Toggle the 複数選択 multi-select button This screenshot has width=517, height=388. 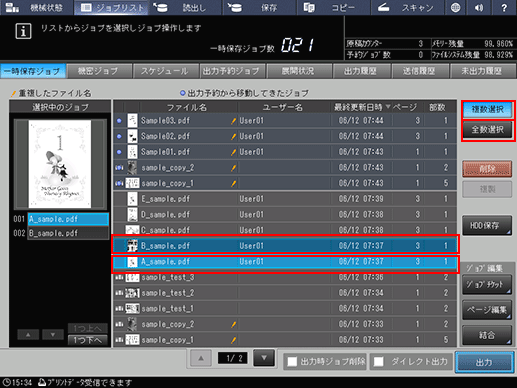(487, 109)
